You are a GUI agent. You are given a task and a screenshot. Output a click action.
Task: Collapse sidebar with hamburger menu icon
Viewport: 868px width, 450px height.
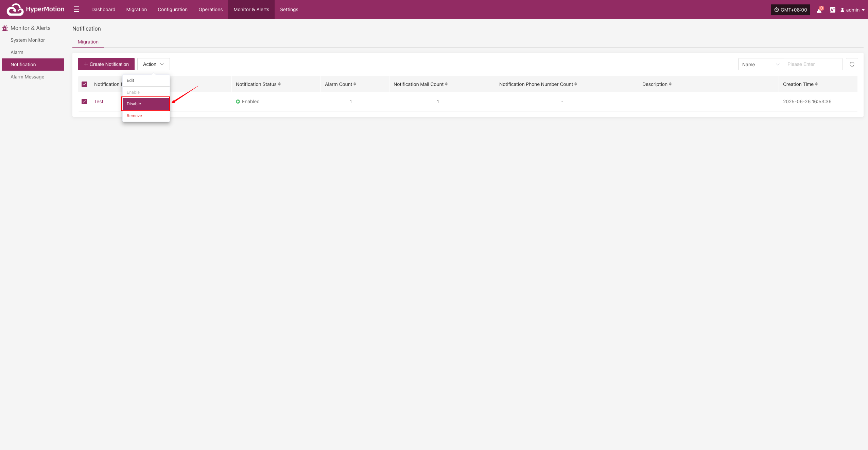(76, 9)
